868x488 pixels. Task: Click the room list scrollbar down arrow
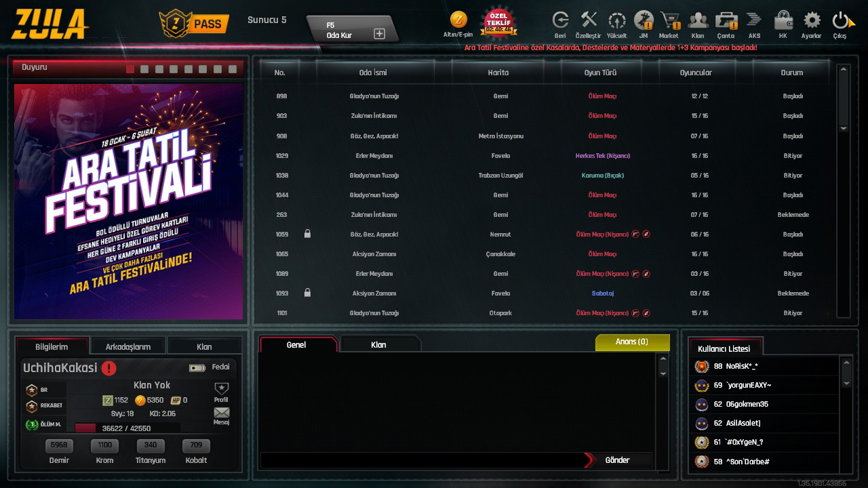(844, 128)
